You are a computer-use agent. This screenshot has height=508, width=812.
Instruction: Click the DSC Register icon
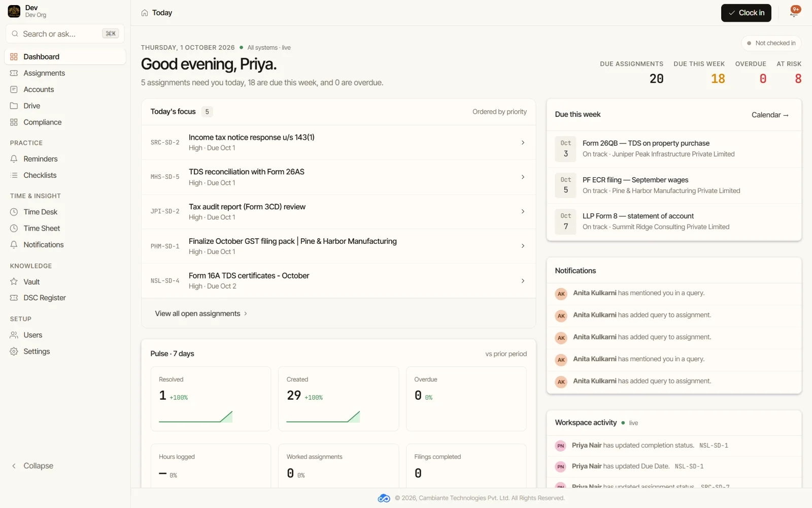14,298
